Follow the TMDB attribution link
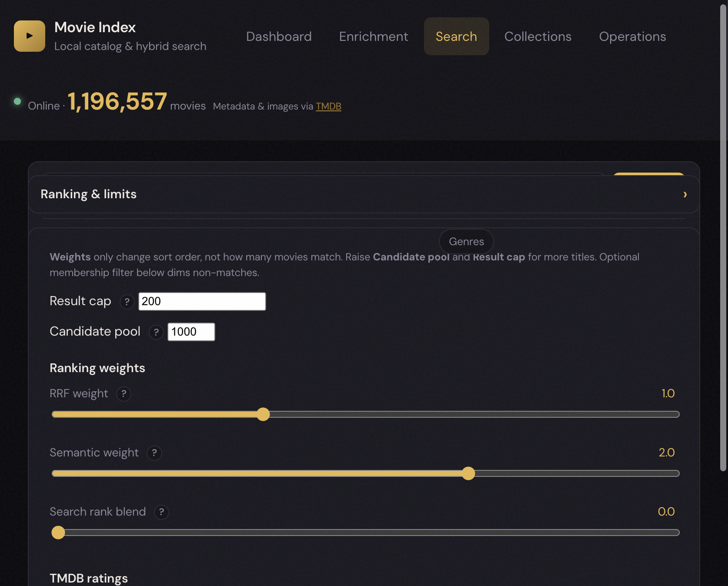The width and height of the screenshot is (728, 586). coord(328,107)
